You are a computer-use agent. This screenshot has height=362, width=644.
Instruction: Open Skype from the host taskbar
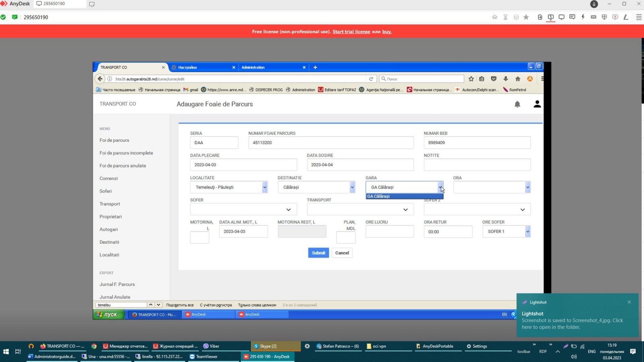(x=275, y=346)
